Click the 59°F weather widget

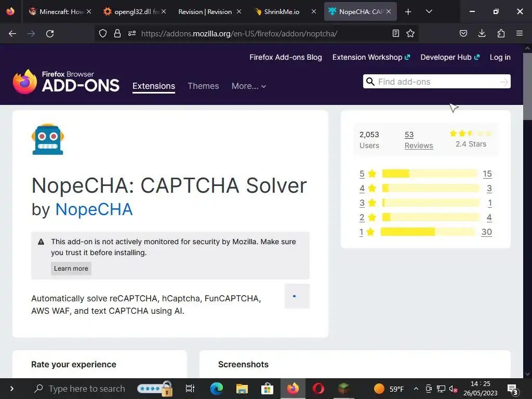click(389, 389)
